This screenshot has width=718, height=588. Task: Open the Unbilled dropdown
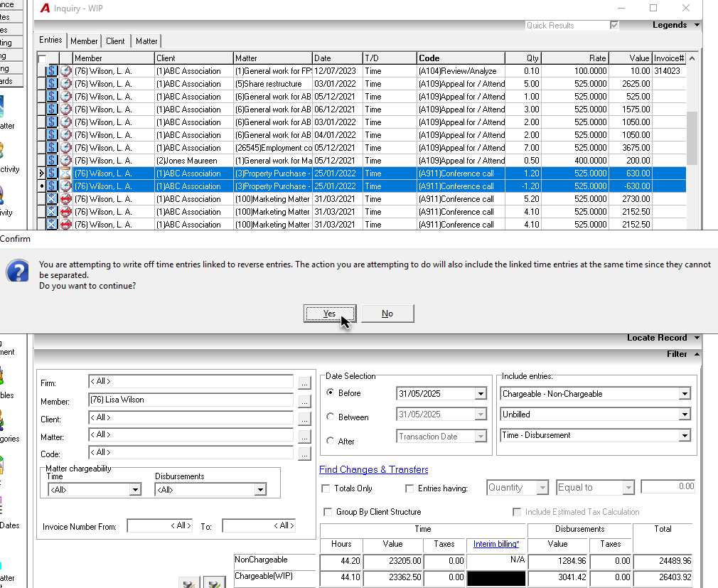pos(685,415)
